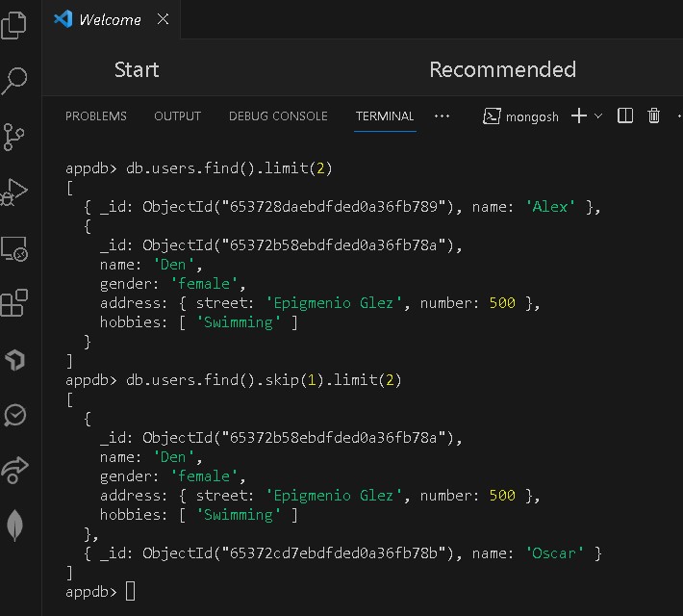Open the Explorer view in activity bar
The height and width of the screenshot is (616, 683).
click(14, 23)
